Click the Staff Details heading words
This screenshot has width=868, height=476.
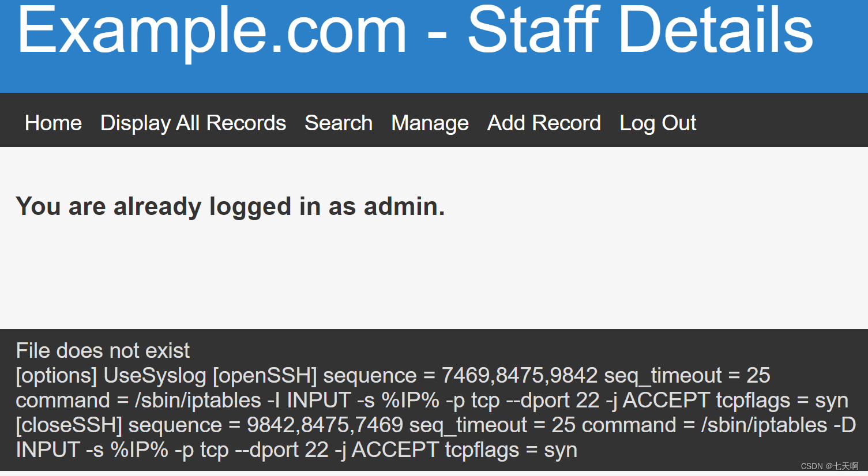click(x=640, y=29)
